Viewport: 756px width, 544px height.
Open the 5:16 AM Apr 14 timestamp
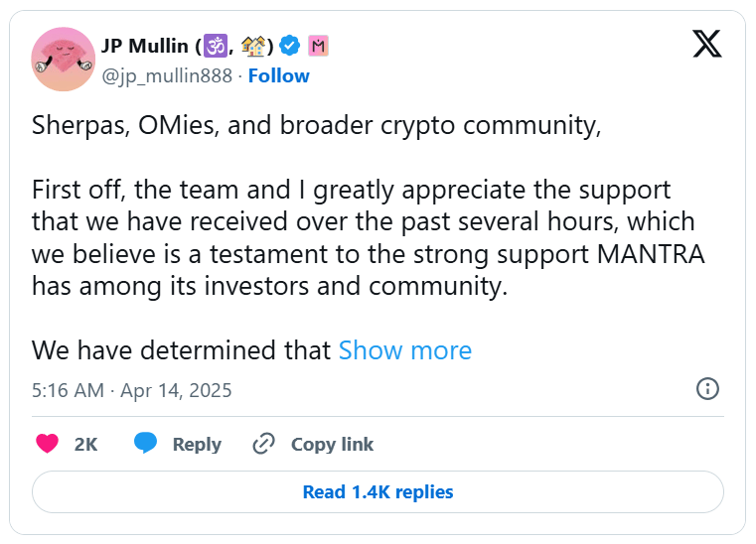[x=132, y=390]
